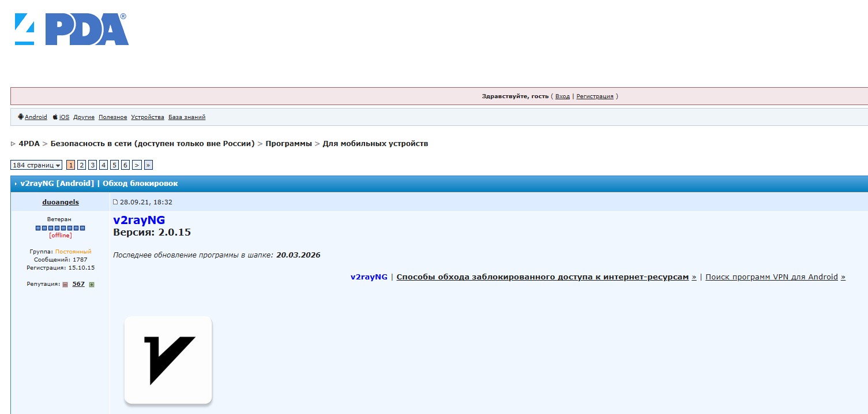The width and height of the screenshot is (868, 414).
Task: Open the Программы breadcrumb link
Action: pos(289,144)
